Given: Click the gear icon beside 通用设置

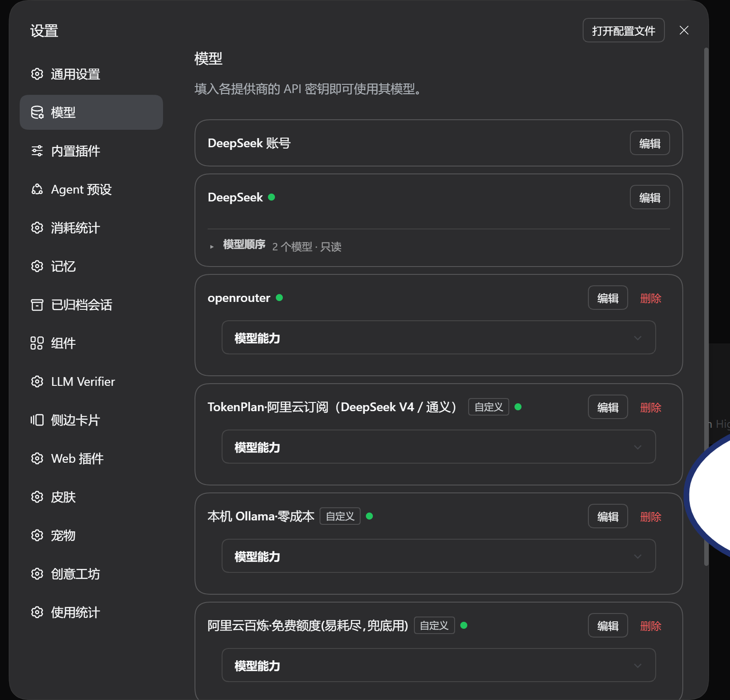Looking at the screenshot, I should click(37, 74).
